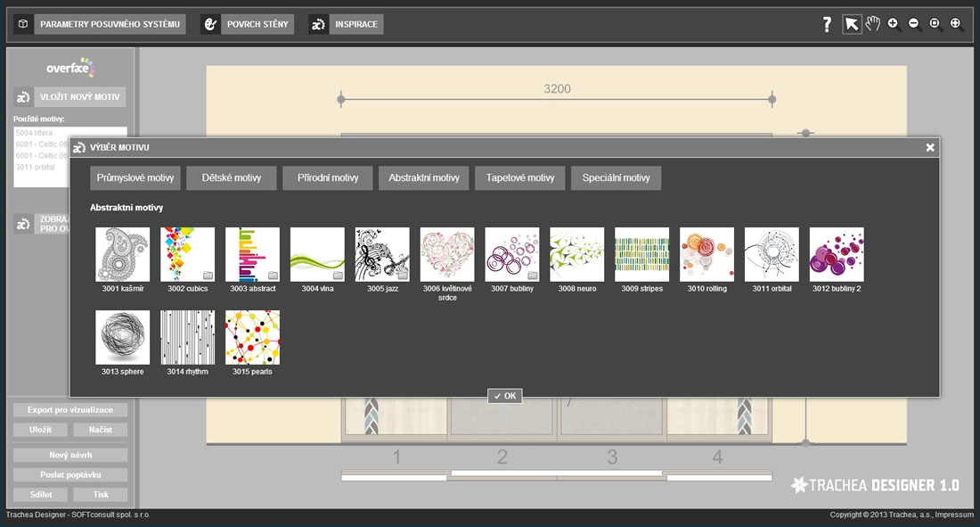The width and height of the screenshot is (980, 527).
Task: Choose the 3005 jazz motif thumbnail
Action: pyautogui.click(x=382, y=255)
